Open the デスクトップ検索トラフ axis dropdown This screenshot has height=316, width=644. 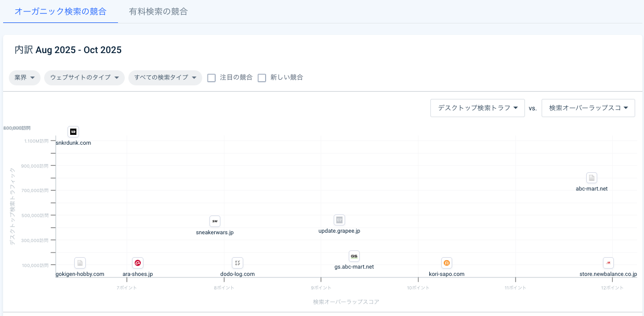click(x=478, y=108)
